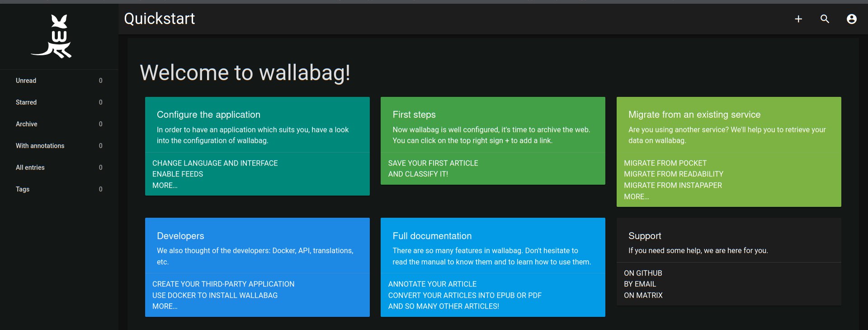Go to Starred entries
868x330 pixels.
[x=59, y=102]
